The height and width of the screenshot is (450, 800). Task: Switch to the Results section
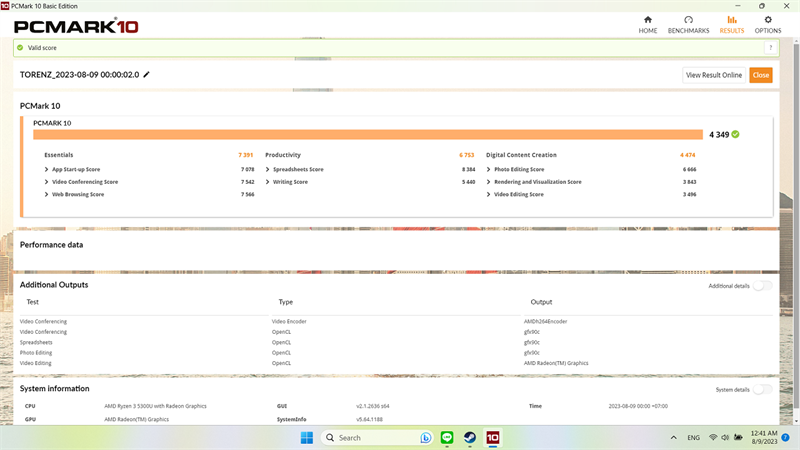[x=732, y=24]
